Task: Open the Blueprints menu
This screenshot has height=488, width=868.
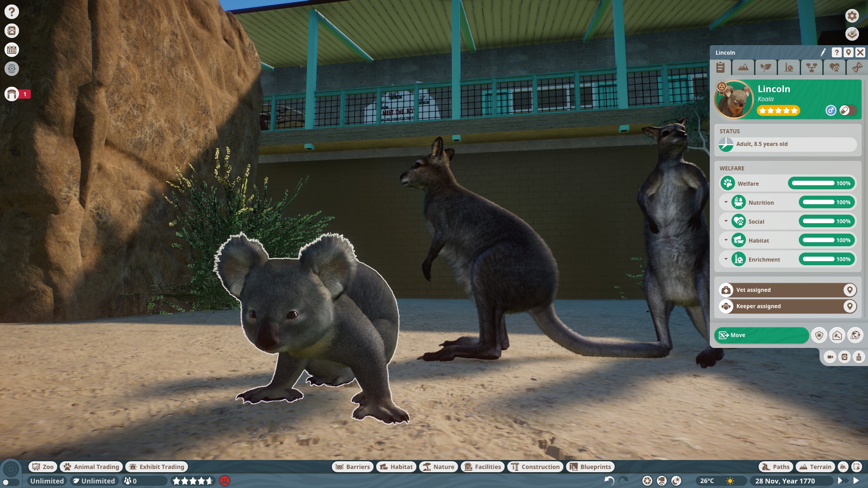Action: pyautogui.click(x=590, y=467)
